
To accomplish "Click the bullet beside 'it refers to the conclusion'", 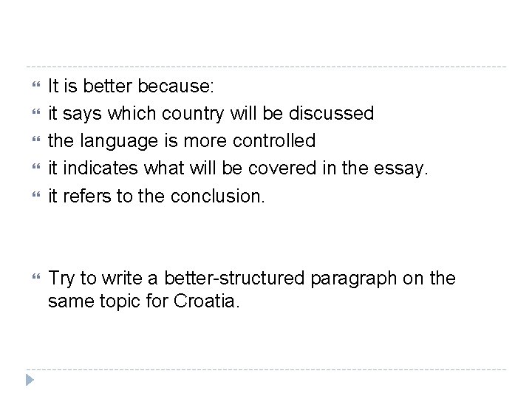I will tap(36, 194).
